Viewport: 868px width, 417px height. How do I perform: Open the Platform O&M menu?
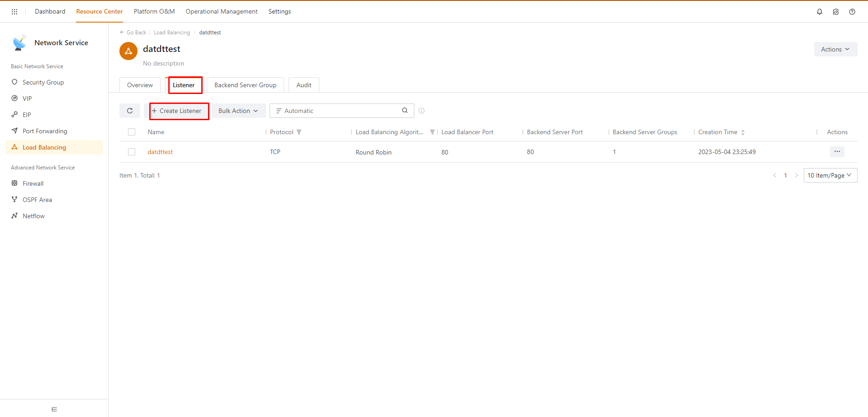click(154, 11)
